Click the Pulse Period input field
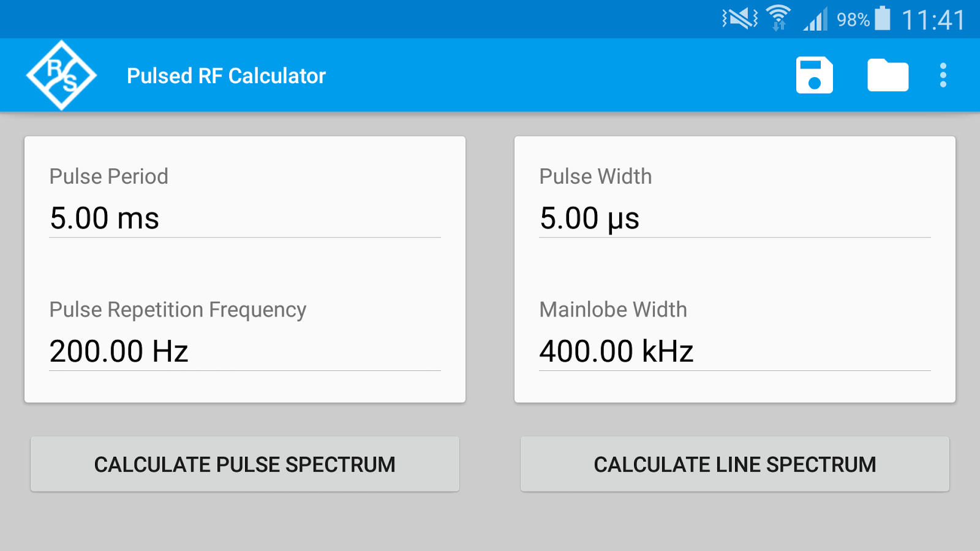The image size is (980, 551). (245, 219)
